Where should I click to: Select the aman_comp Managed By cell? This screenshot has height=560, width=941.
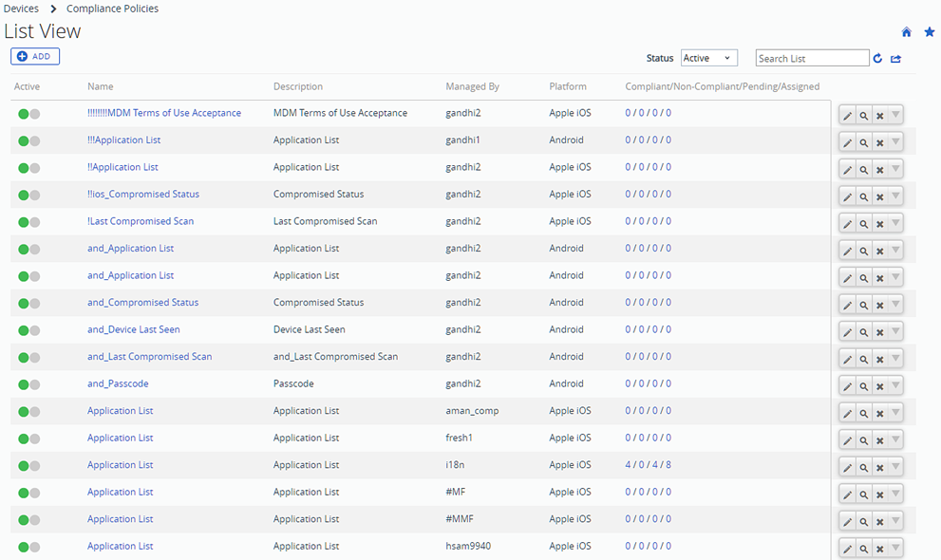[x=472, y=411]
